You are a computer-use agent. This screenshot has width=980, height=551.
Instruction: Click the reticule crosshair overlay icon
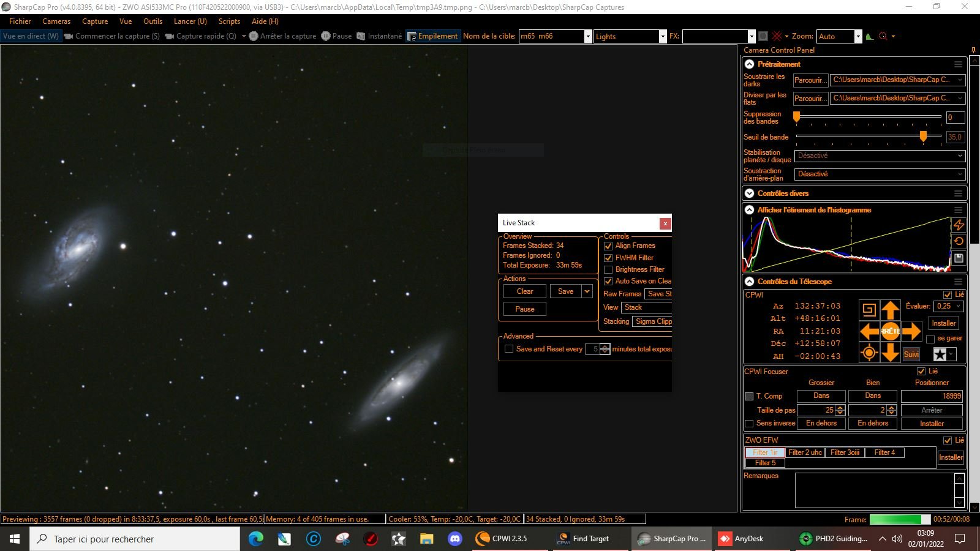click(777, 36)
